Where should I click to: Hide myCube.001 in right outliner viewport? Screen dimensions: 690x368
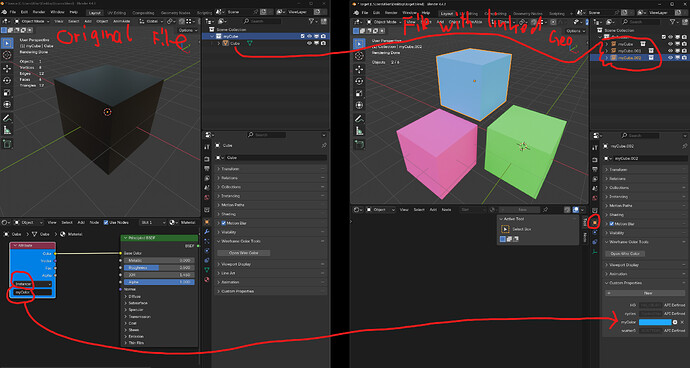click(670, 51)
